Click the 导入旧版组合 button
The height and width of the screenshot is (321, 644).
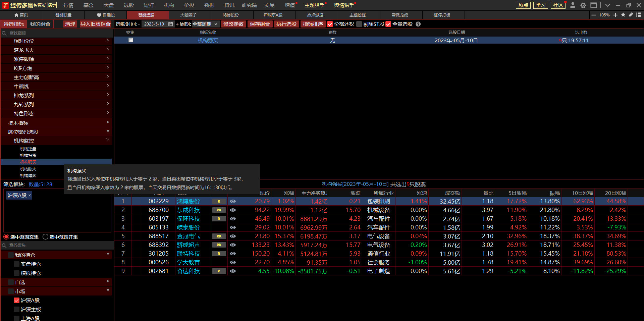click(x=95, y=24)
